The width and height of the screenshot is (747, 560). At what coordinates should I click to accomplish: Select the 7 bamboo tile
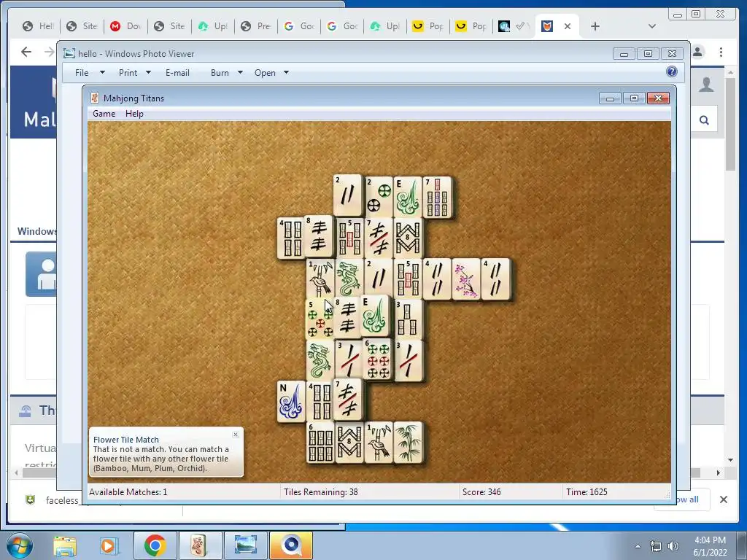click(x=437, y=197)
